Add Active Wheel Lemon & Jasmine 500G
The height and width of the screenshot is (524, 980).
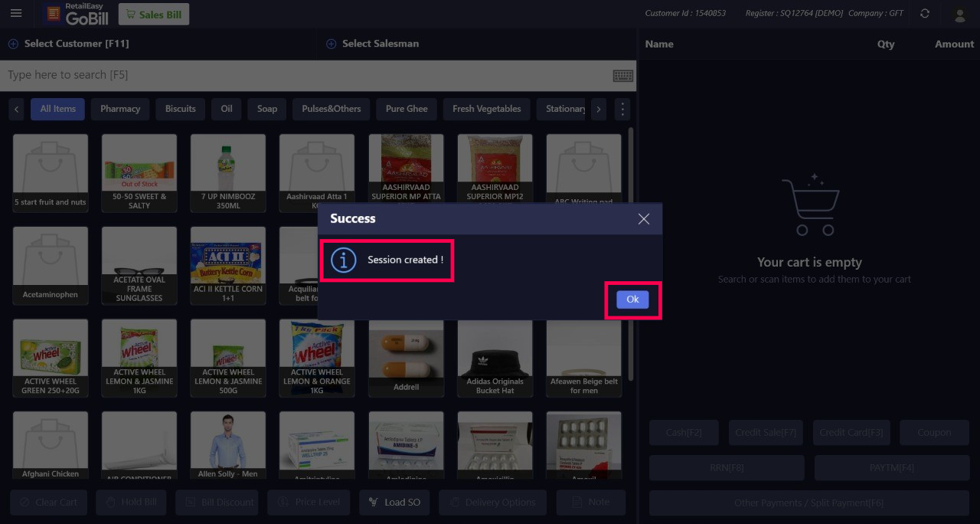tap(228, 358)
